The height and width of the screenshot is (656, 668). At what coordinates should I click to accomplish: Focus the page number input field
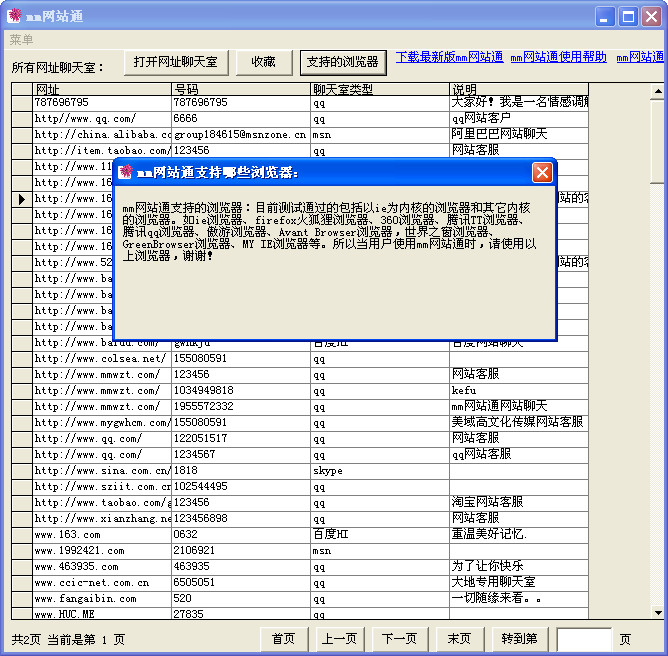pyautogui.click(x=584, y=639)
